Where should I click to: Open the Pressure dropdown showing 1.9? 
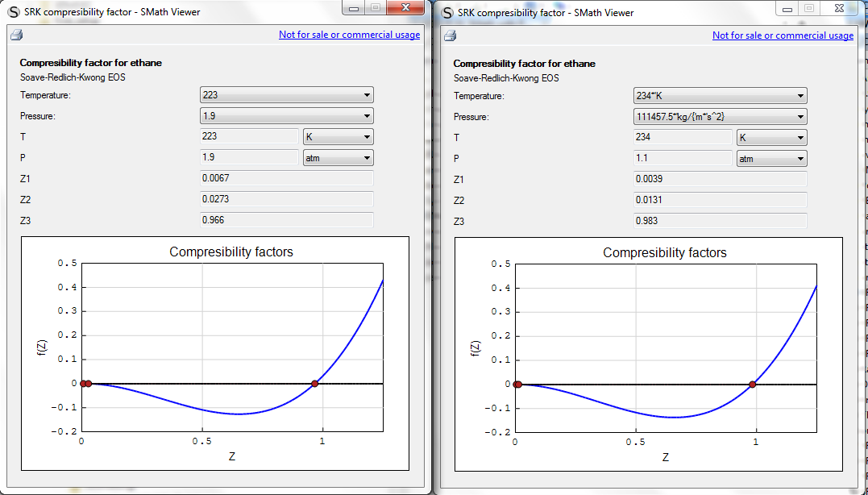[286, 116]
